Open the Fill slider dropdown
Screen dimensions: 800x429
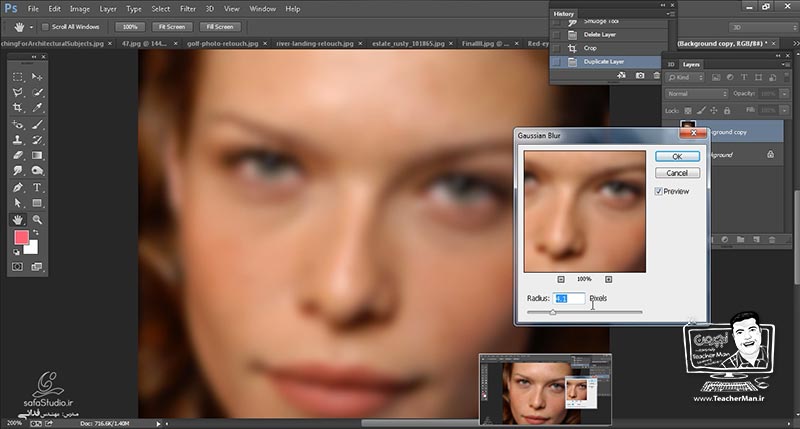pyautogui.click(x=784, y=110)
